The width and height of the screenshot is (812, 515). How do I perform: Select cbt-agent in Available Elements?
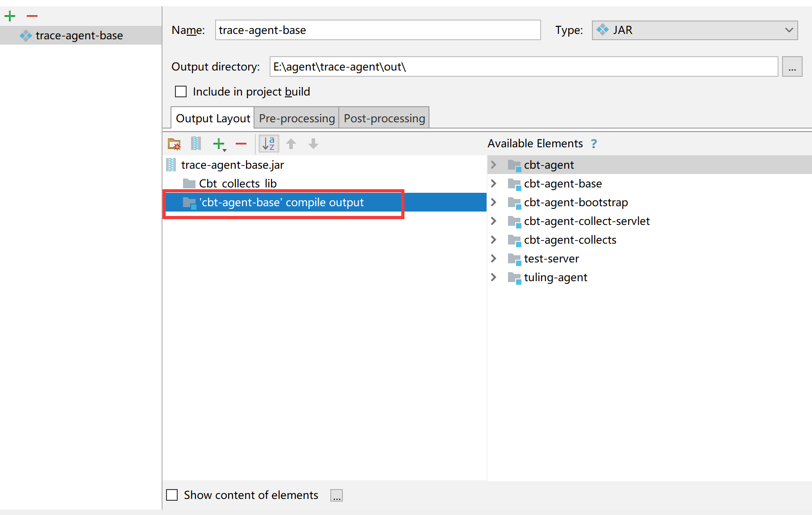coord(549,165)
